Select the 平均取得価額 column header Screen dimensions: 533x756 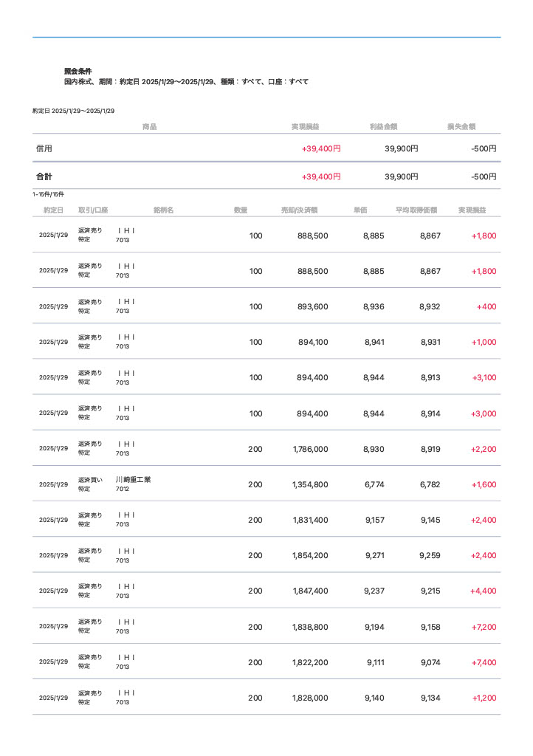(x=416, y=210)
